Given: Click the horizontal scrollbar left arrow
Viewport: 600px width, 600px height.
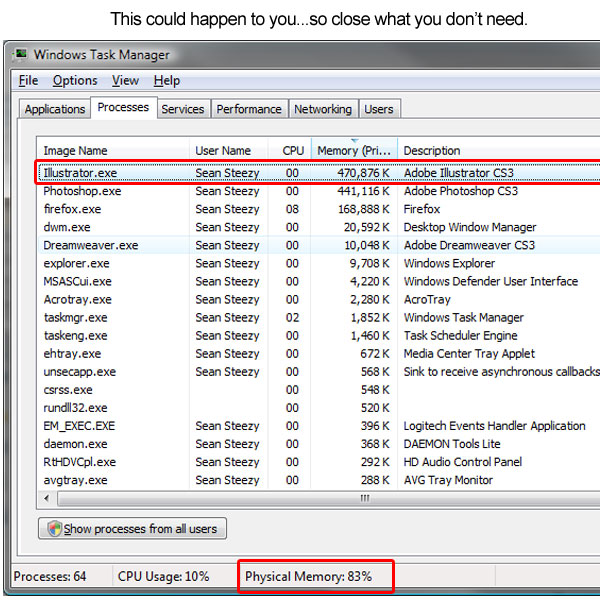Looking at the screenshot, I should click(x=47, y=498).
